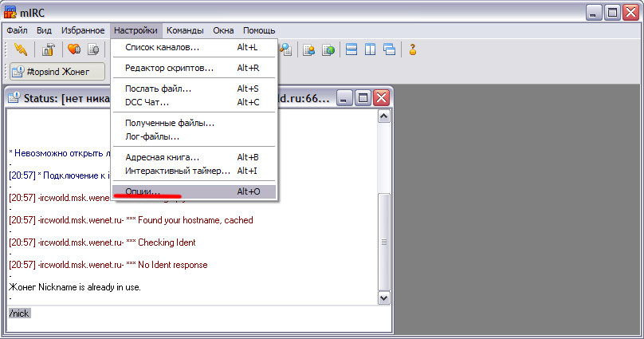
Task: Select Список каналов menu entry
Action: point(194,47)
